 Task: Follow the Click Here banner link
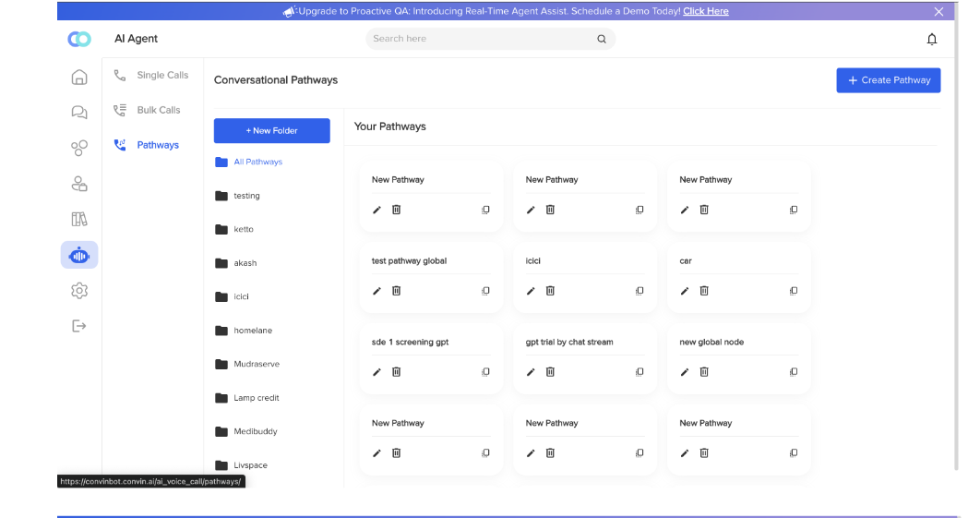click(706, 11)
